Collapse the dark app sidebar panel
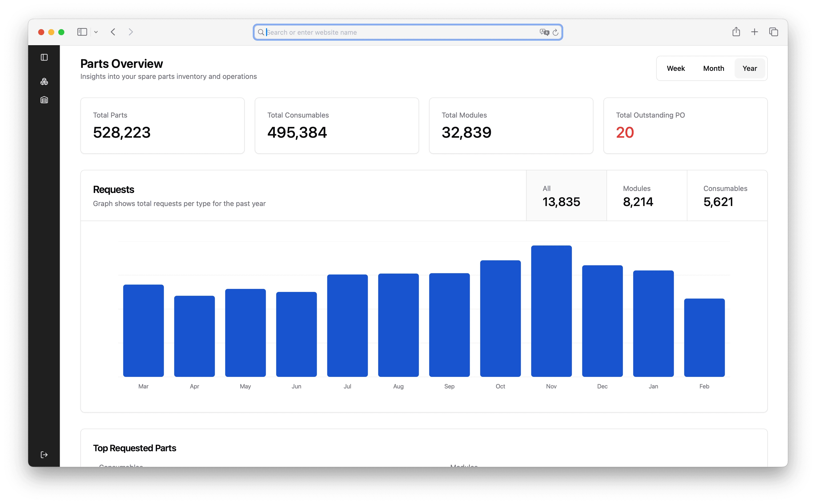 click(44, 57)
